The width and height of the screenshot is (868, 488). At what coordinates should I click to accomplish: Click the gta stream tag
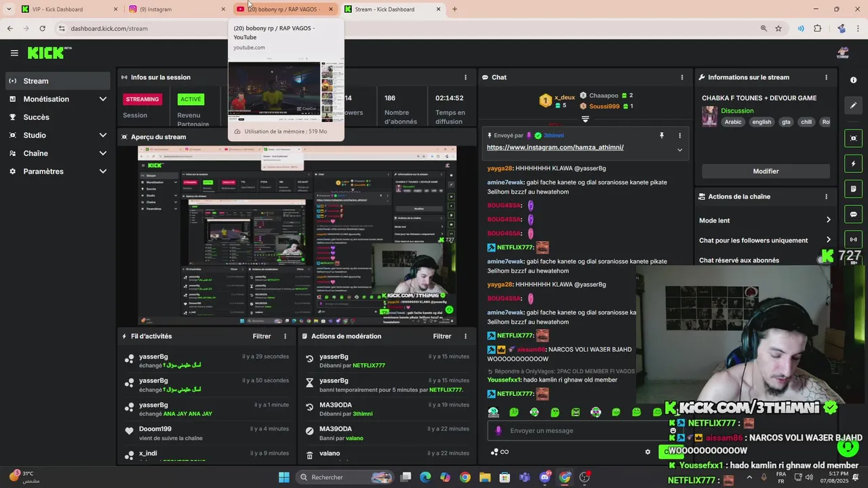786,122
